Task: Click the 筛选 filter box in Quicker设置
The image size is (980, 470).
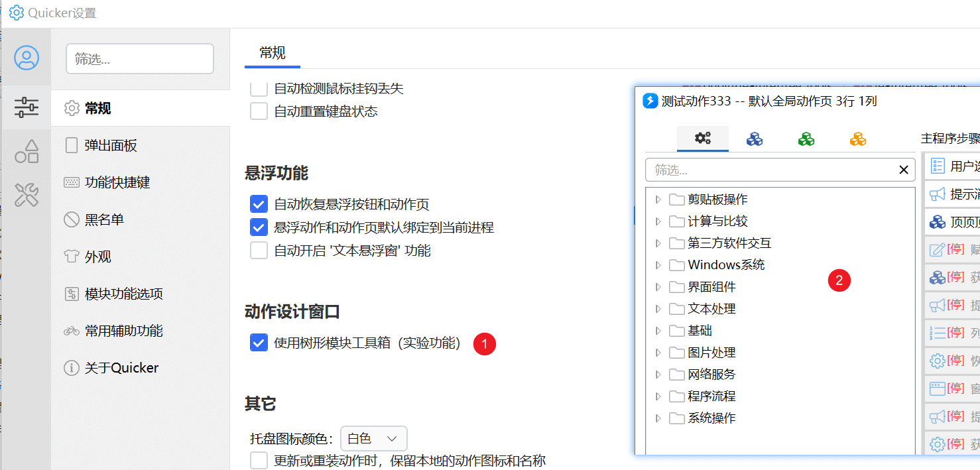Action: coord(140,59)
